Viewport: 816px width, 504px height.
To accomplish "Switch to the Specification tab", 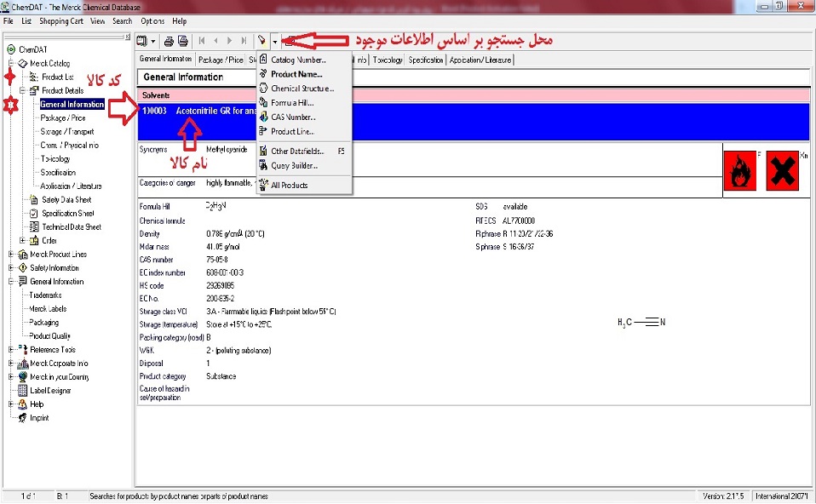I will coord(426,60).
